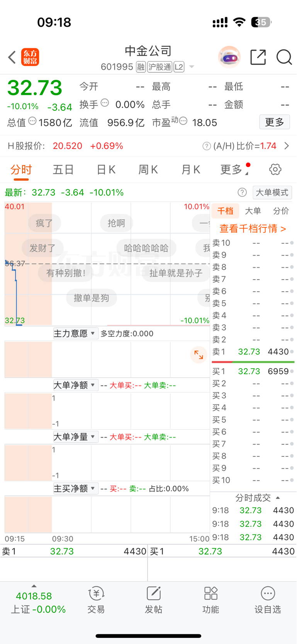Tap the L2 level badge
Image resolution: width=297 pixels, height=644 pixels.
tap(179, 67)
